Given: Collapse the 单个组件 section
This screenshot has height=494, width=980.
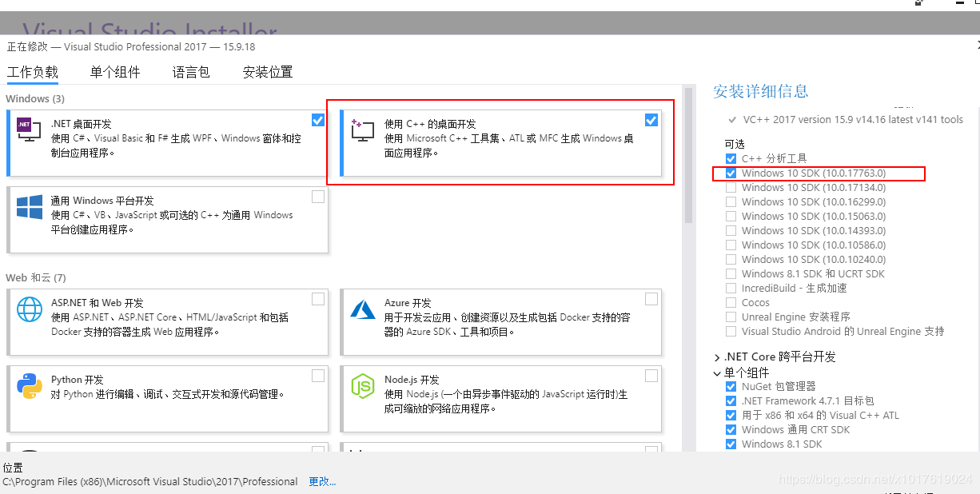Looking at the screenshot, I should [717, 372].
